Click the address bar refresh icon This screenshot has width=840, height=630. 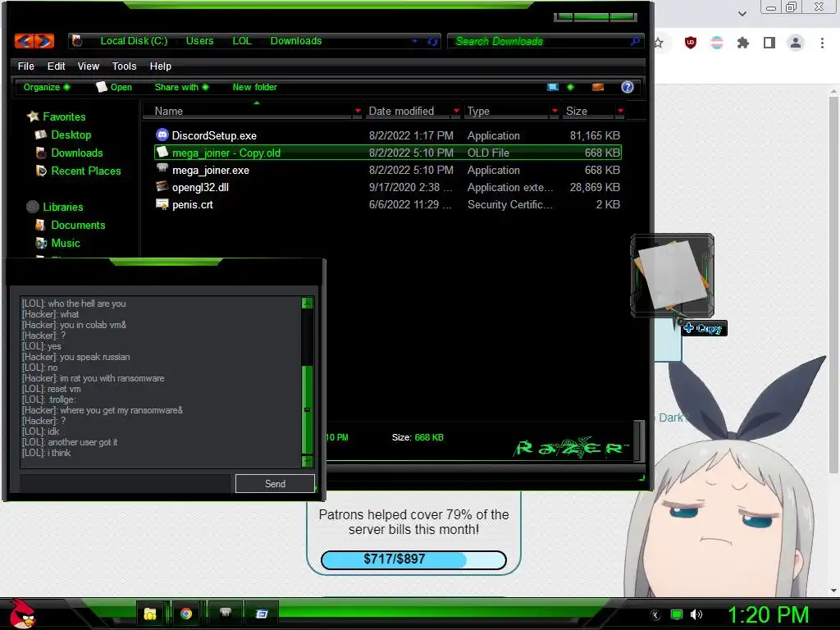(432, 41)
